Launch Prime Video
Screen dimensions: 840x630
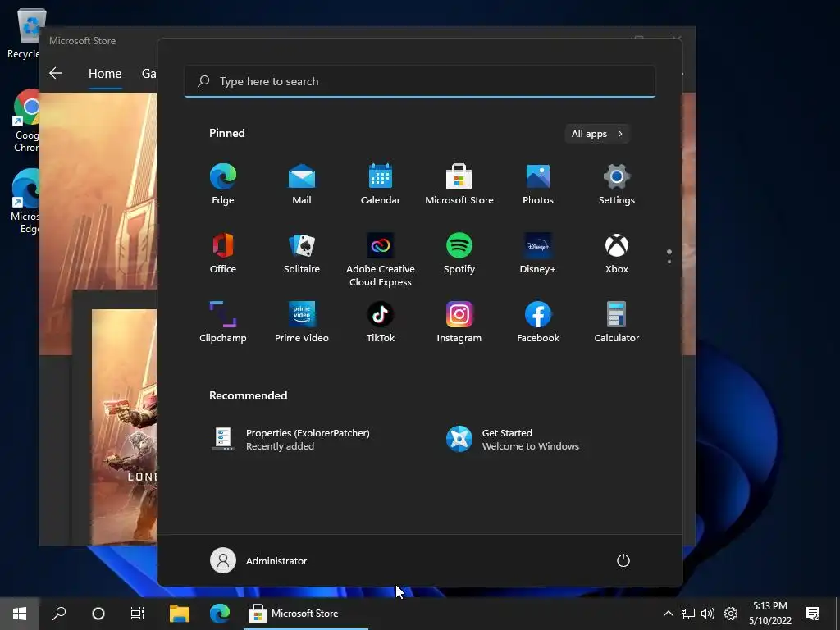point(302,322)
